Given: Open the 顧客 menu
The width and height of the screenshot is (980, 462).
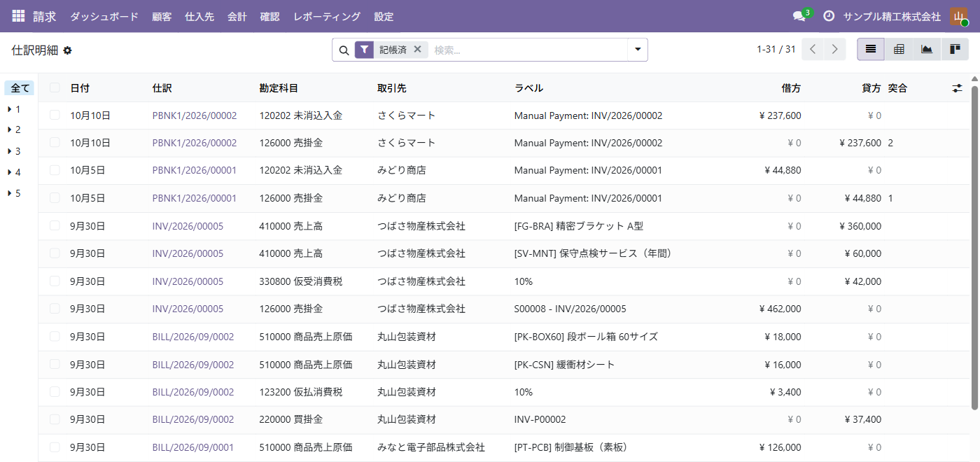Looking at the screenshot, I should [x=162, y=16].
